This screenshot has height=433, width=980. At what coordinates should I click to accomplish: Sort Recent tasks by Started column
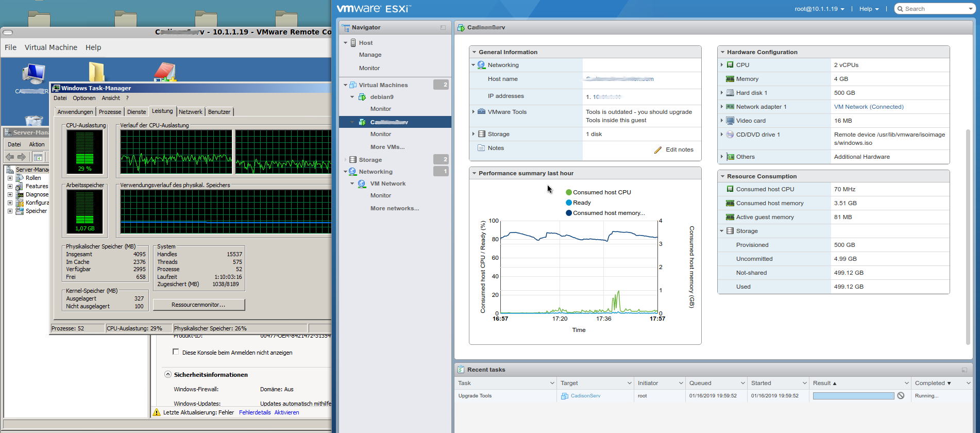click(x=778, y=383)
